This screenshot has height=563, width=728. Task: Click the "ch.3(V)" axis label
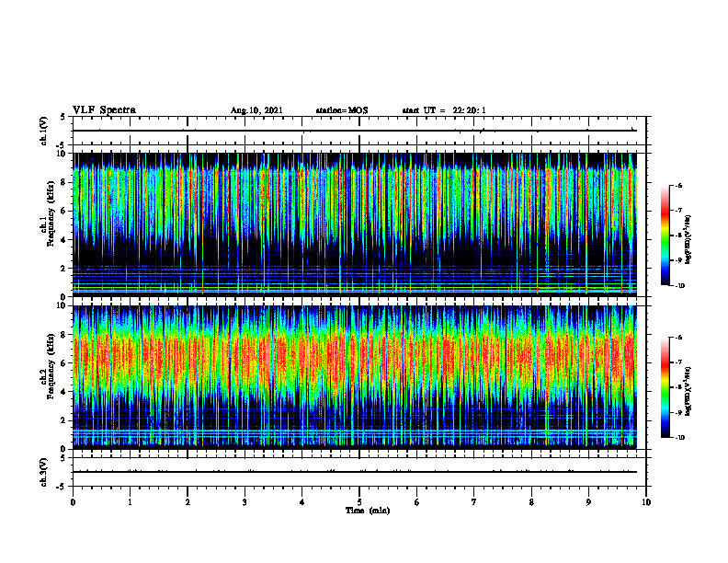tap(43, 472)
